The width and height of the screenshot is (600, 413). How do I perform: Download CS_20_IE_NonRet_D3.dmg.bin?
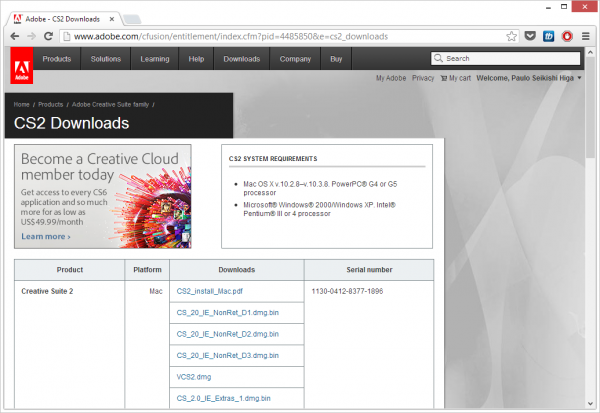tap(228, 356)
